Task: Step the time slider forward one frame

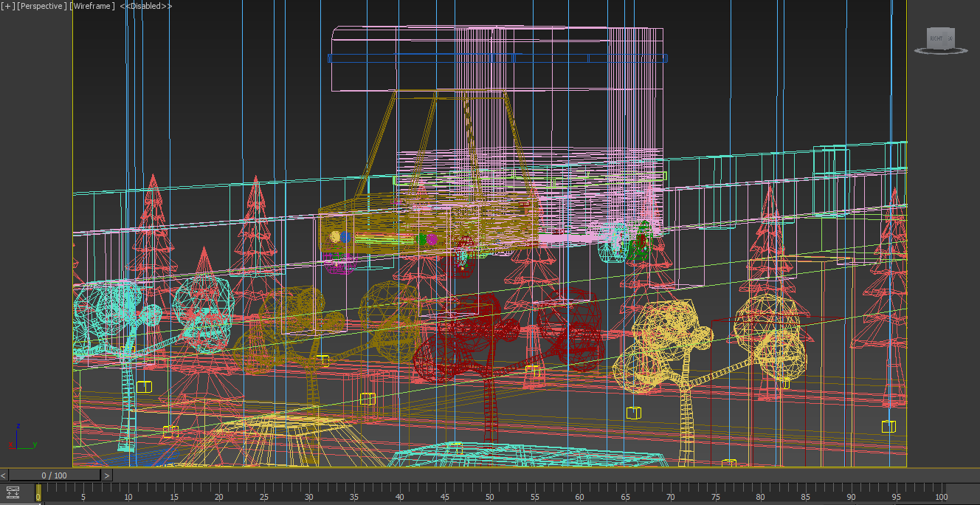Action: coord(107,475)
